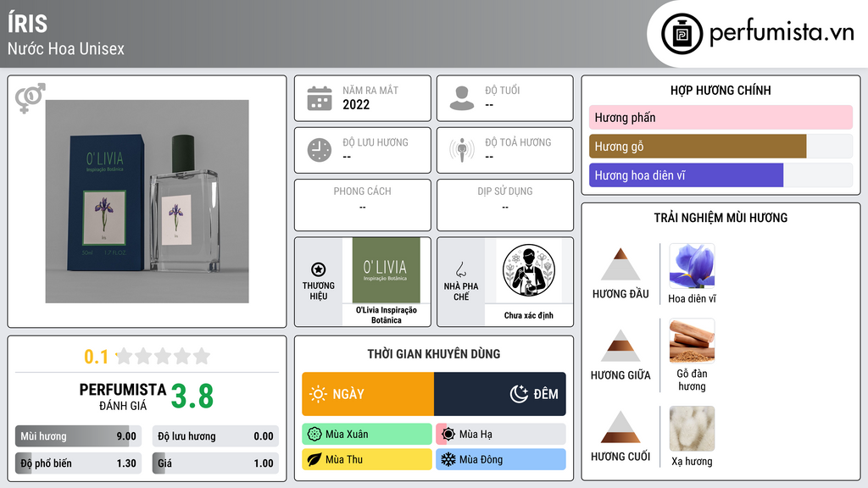
Task: Click the calendar icon for Năm ra mắt
Action: click(x=320, y=98)
